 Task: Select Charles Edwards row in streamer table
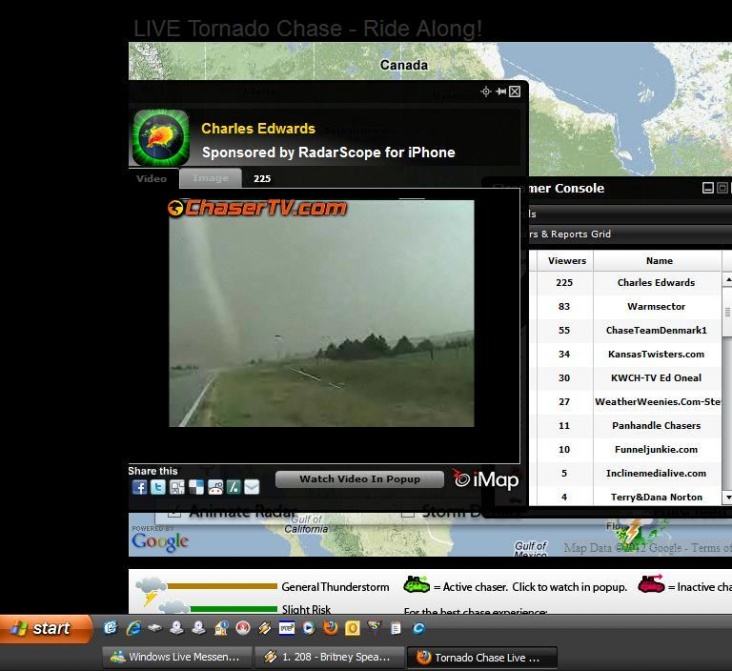click(628, 283)
